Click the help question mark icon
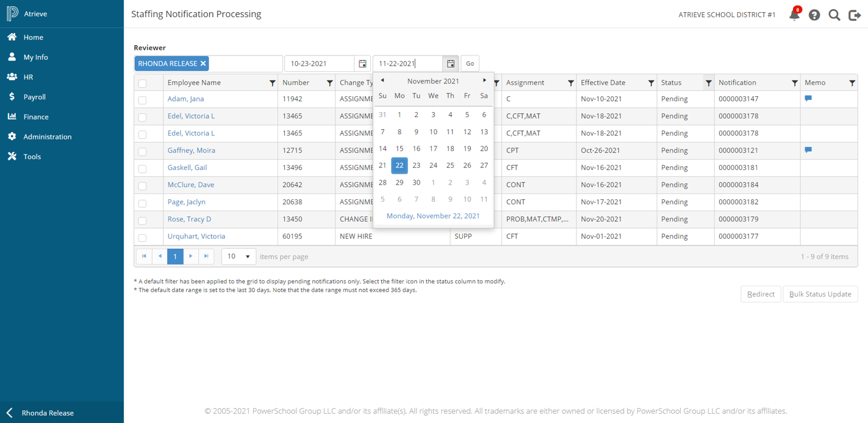This screenshot has height=423, width=868. [814, 15]
